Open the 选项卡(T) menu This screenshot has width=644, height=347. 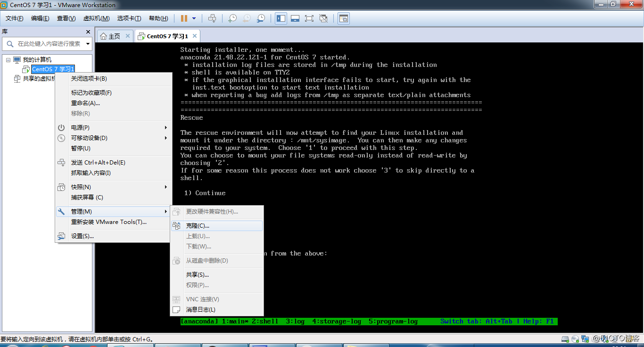[x=129, y=18]
